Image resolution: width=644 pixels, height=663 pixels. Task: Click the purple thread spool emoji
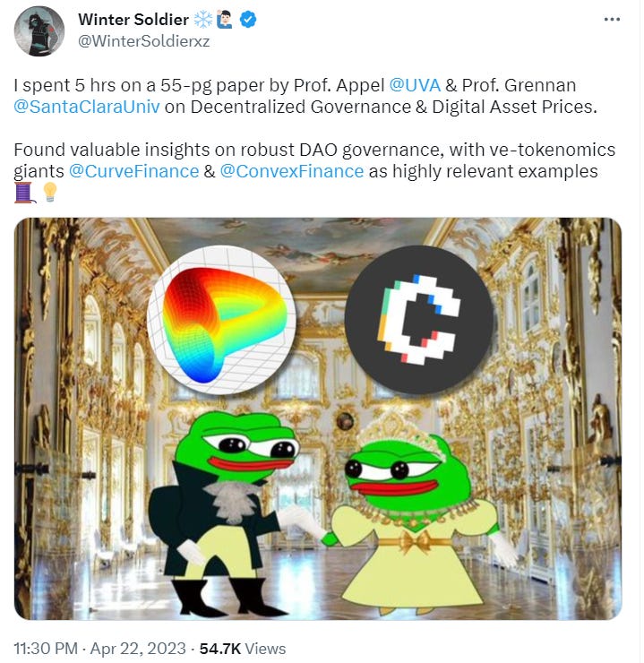click(x=24, y=193)
